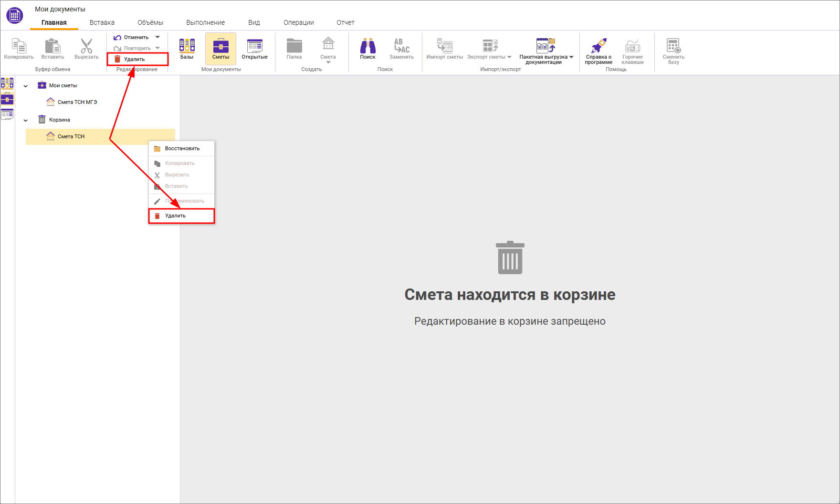The height and width of the screenshot is (504, 840).
Task: Expand the Отменить history dropdown arrow
Action: 157,37
